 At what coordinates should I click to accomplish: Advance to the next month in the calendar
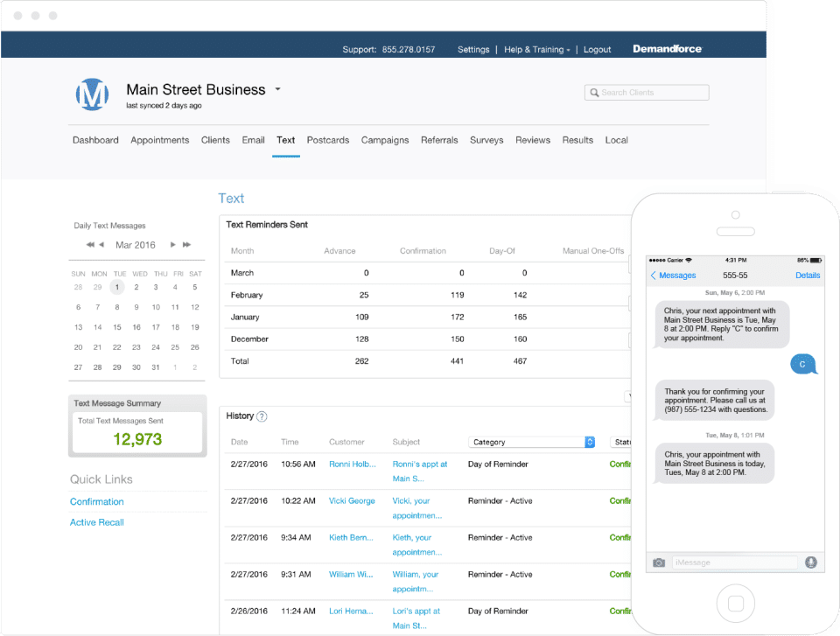[x=173, y=245]
